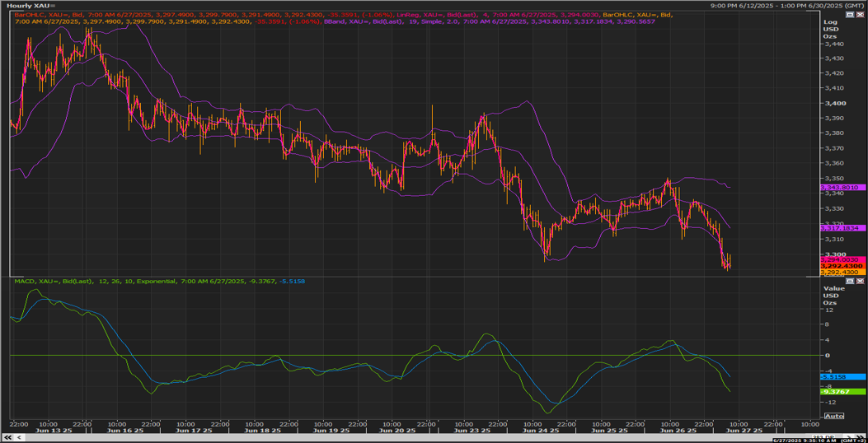Select the MACD, XAU= legend in lower pane

(158, 282)
